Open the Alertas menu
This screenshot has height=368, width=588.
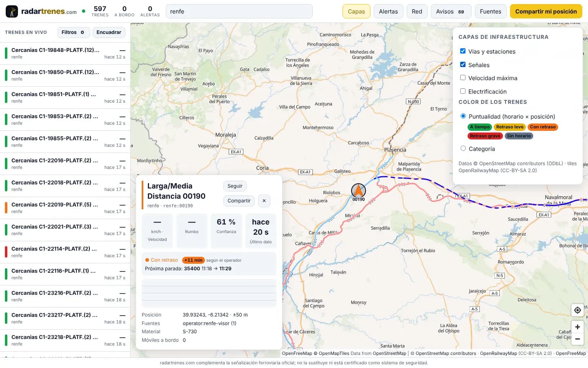tap(388, 11)
